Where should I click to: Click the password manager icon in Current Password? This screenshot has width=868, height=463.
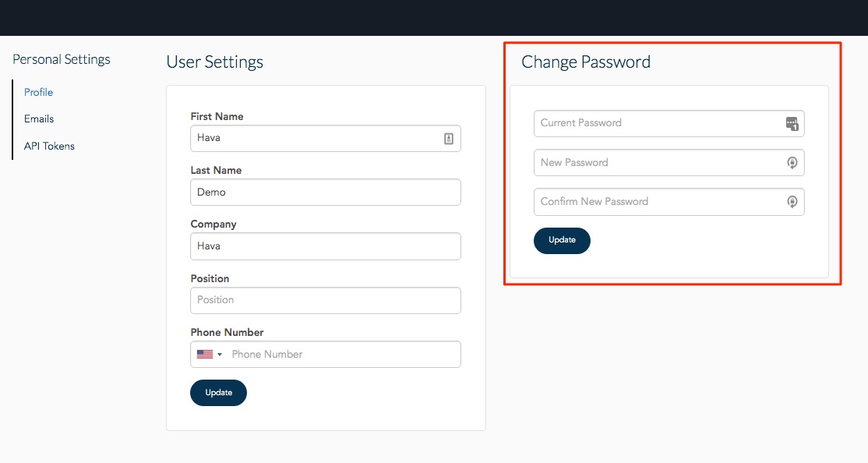(792, 123)
